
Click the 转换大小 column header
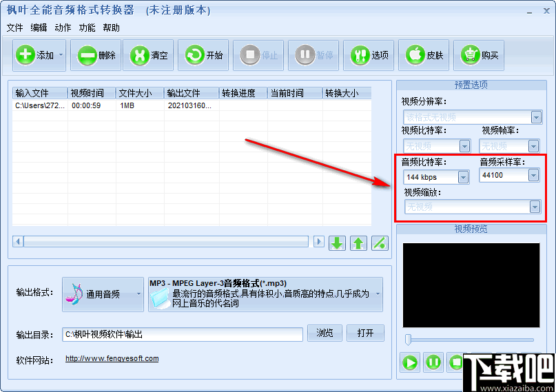[347, 93]
